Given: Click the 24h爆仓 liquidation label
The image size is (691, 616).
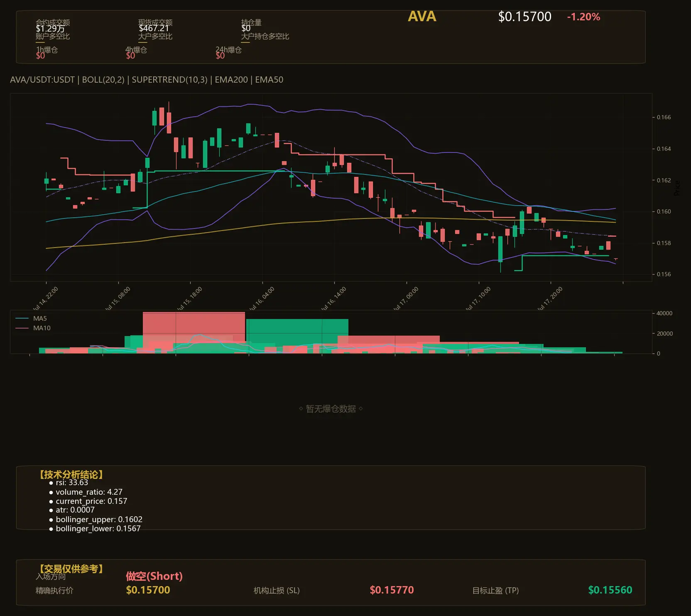Looking at the screenshot, I should (228, 50).
